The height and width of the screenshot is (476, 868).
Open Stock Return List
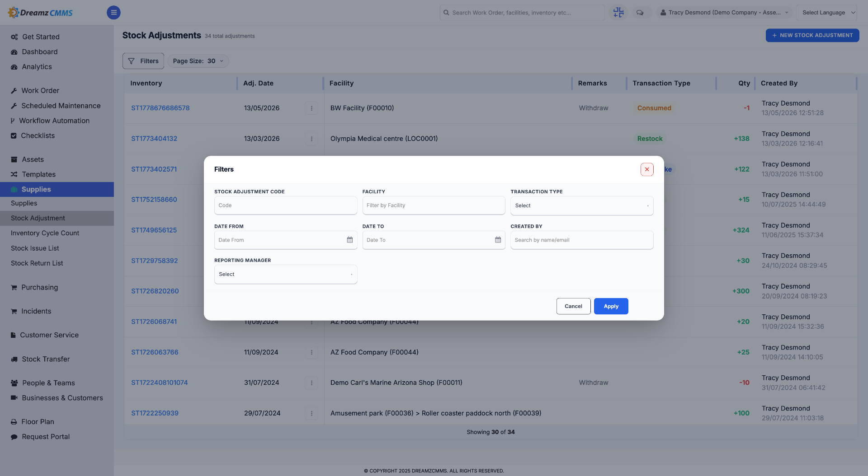click(37, 263)
